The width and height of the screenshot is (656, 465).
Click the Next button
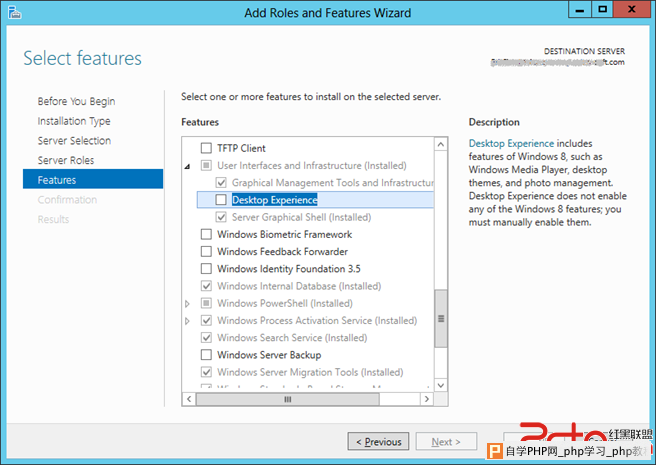(446, 442)
